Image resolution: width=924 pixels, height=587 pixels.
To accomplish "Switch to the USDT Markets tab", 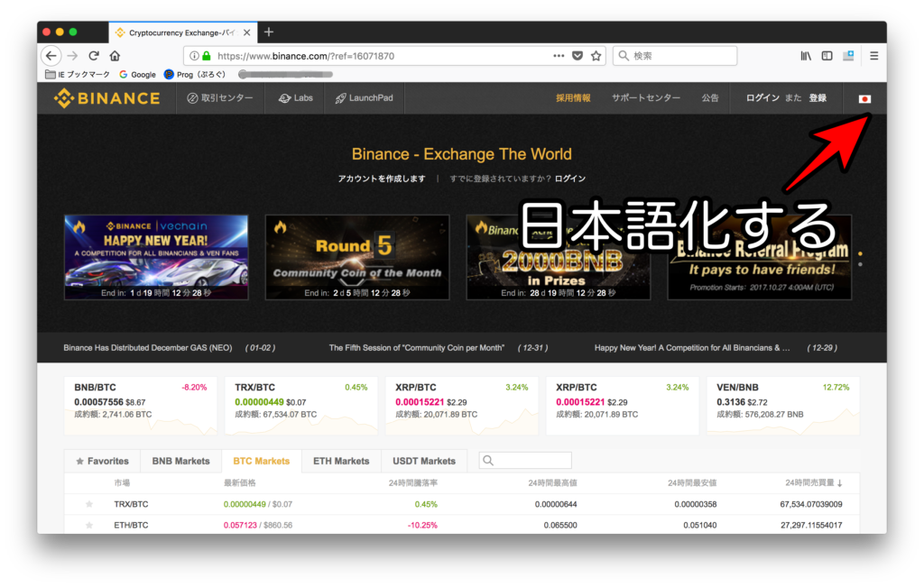I will (x=424, y=461).
